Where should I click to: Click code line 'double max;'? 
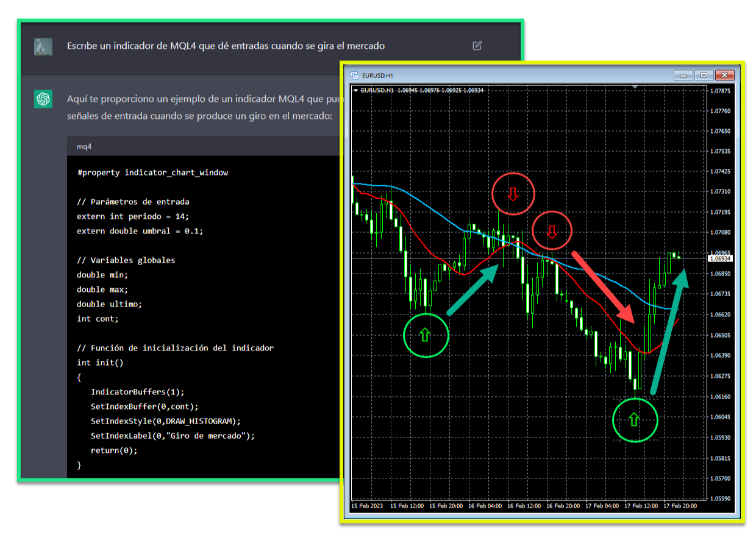coord(102,289)
